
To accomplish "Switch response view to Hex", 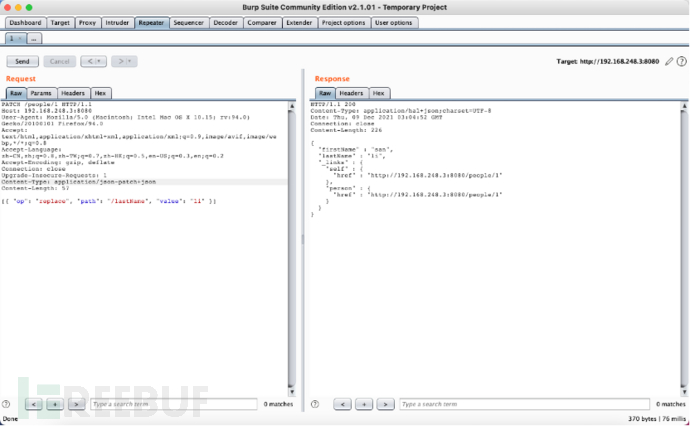I will 378,93.
